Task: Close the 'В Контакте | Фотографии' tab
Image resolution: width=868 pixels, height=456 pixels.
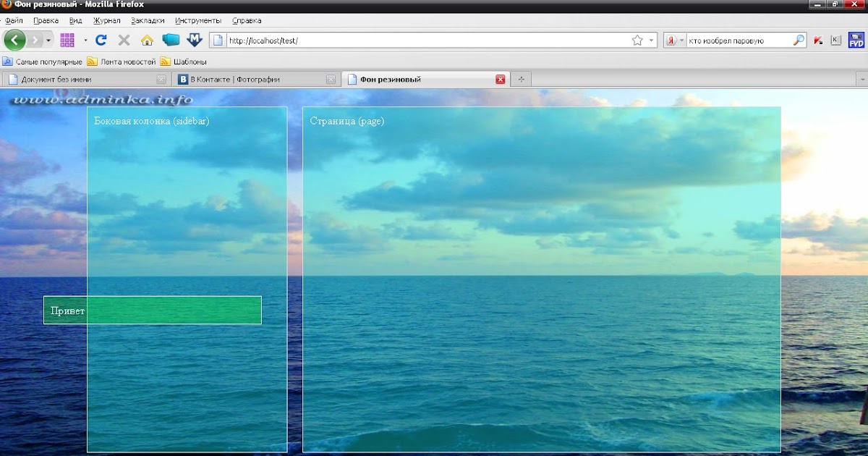Action: 331,80
